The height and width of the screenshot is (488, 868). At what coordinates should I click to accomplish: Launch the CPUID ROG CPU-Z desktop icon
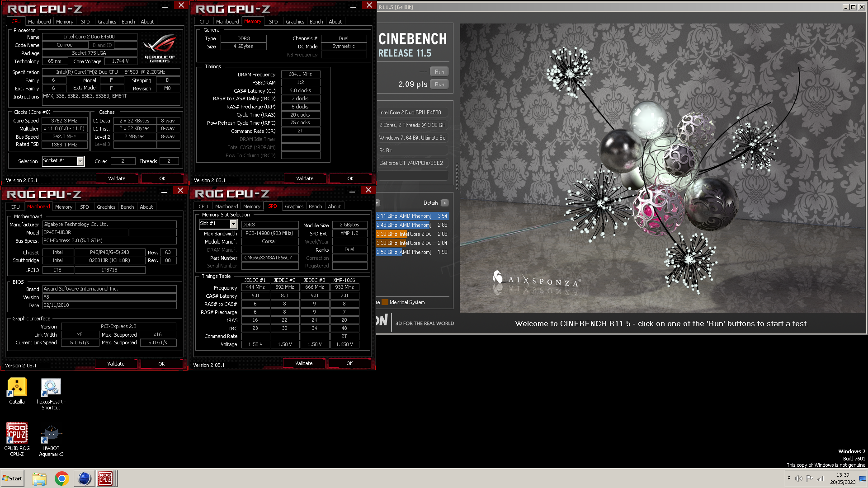point(17,439)
